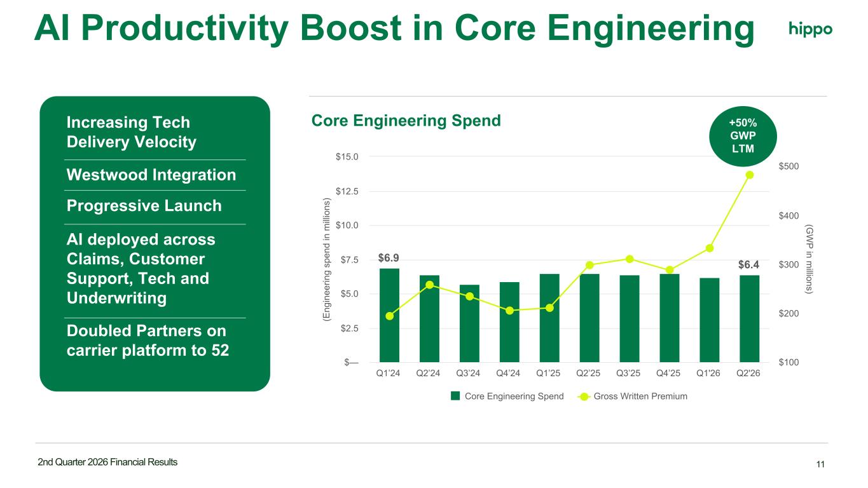Select the Q1'25 x-axis label
Viewport: 868px width, 488px height.
[549, 373]
